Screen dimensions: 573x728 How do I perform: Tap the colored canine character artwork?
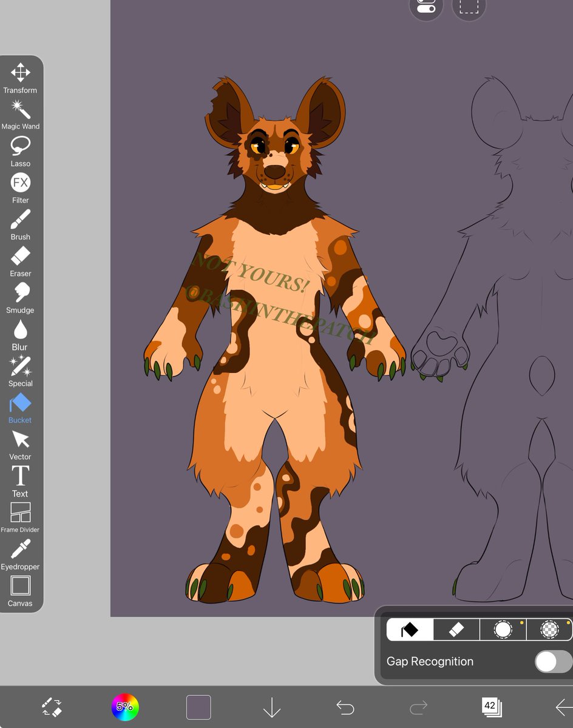coord(274,340)
